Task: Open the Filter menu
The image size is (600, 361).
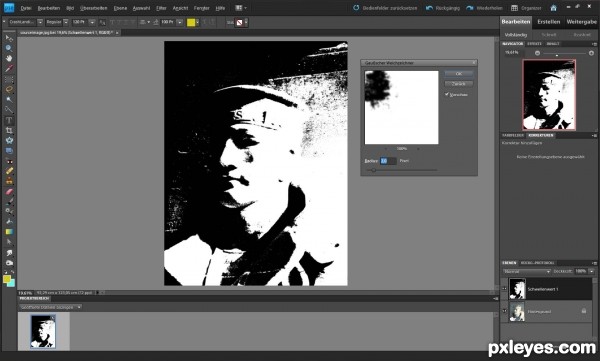Action: tap(161, 8)
